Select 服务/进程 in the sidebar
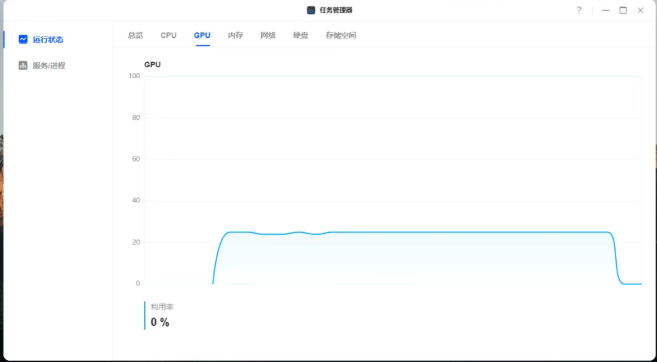This screenshot has width=657, height=362. (49, 66)
